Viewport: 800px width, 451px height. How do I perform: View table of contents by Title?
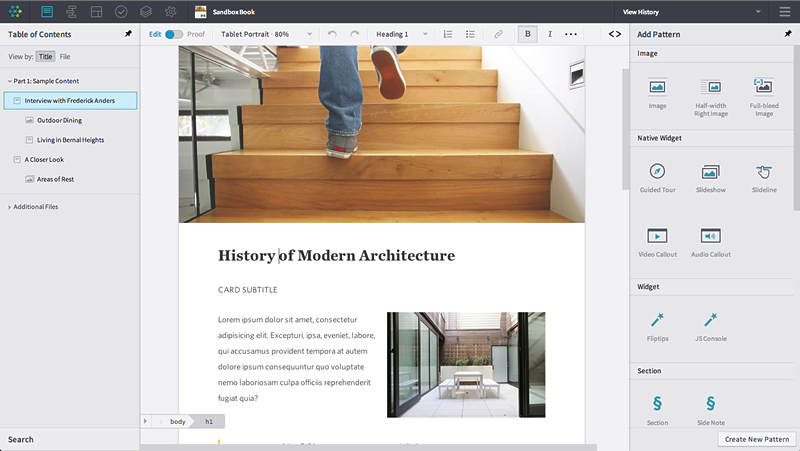pyautogui.click(x=45, y=57)
